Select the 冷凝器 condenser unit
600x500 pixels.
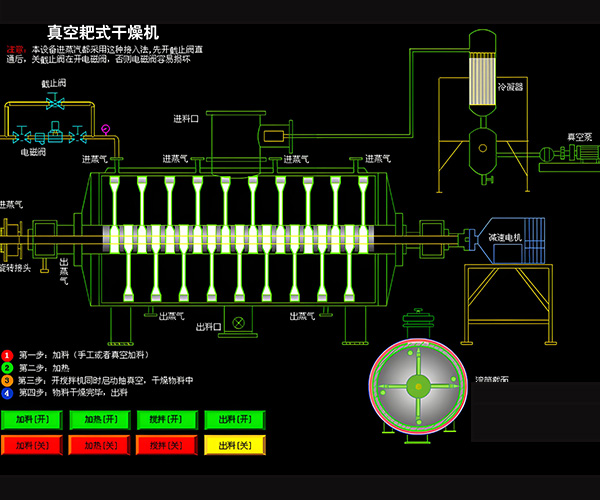(x=484, y=85)
